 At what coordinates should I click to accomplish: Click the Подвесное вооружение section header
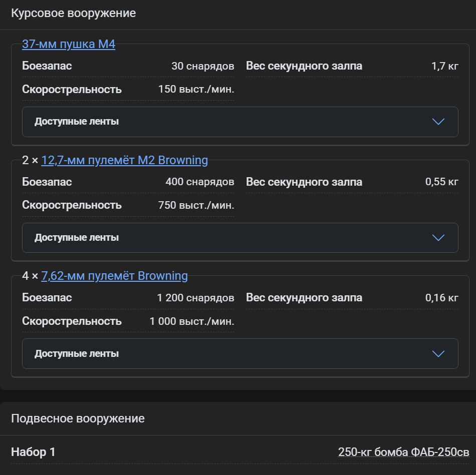[x=78, y=418]
